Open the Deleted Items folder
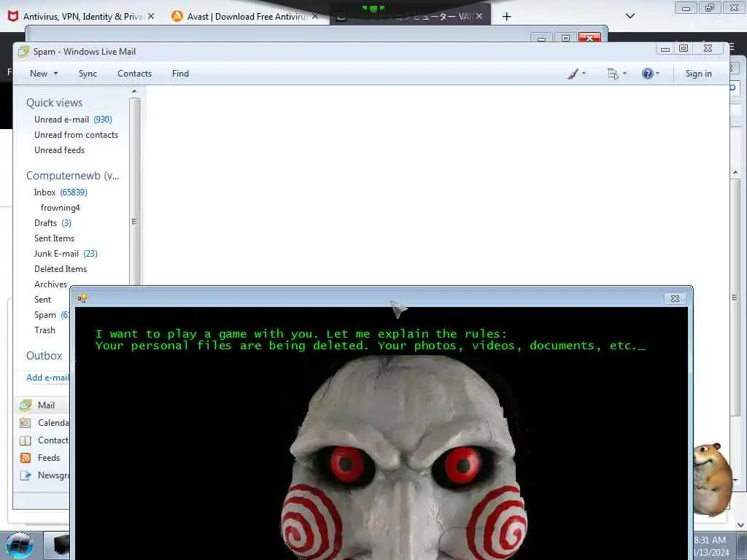Screen dimensions: 747x560 (61, 268)
